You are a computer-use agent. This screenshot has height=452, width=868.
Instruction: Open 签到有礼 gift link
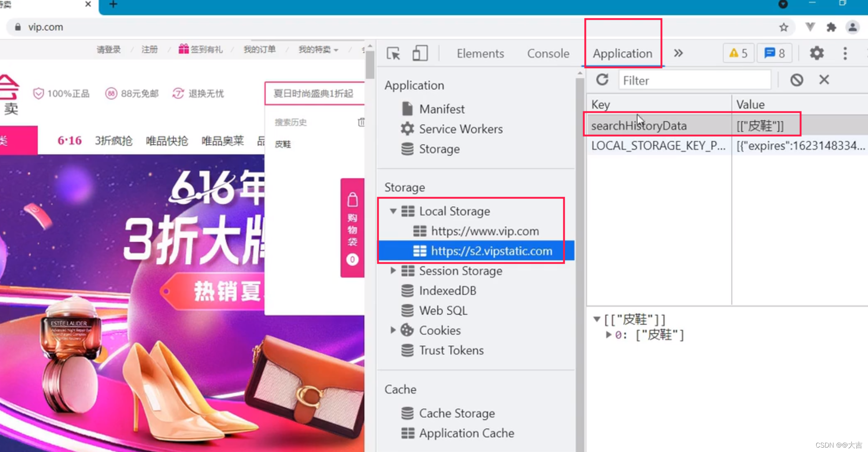(201, 49)
